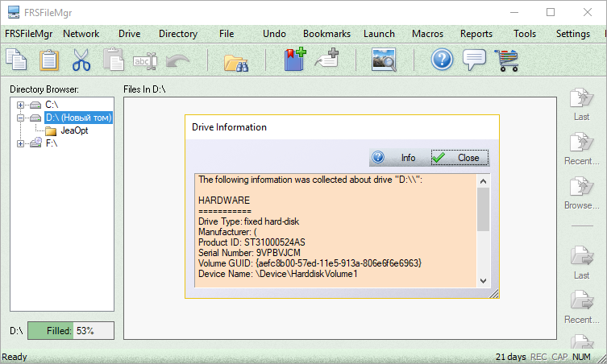Click the drive info scrollbar thumb
Image resolution: width=607 pixels, height=364 pixels.
coord(483,209)
